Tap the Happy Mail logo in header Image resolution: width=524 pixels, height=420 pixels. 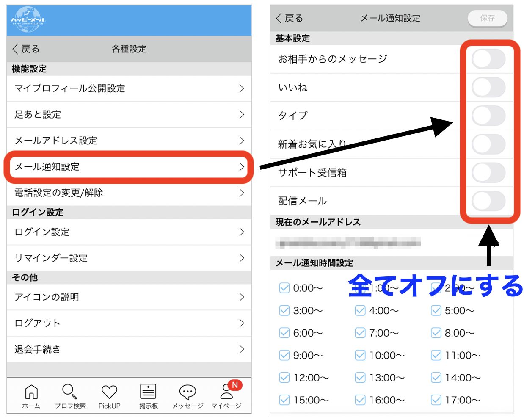click(28, 20)
